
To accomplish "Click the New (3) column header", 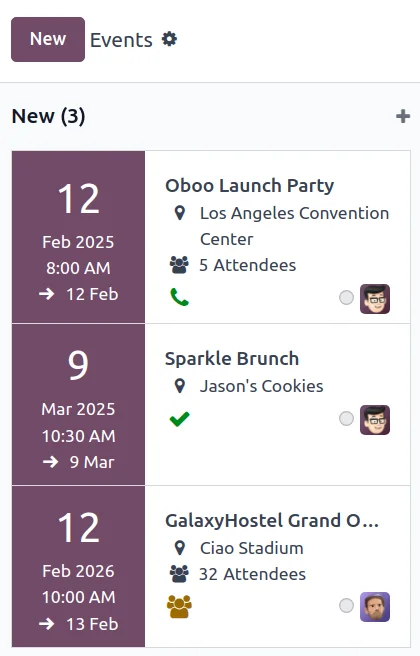I will 49,116.
